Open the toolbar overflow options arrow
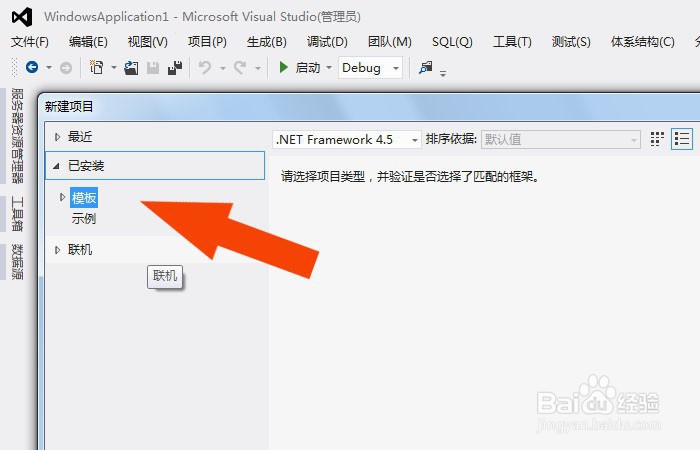Screen dimensions: 700x450 click(x=443, y=74)
